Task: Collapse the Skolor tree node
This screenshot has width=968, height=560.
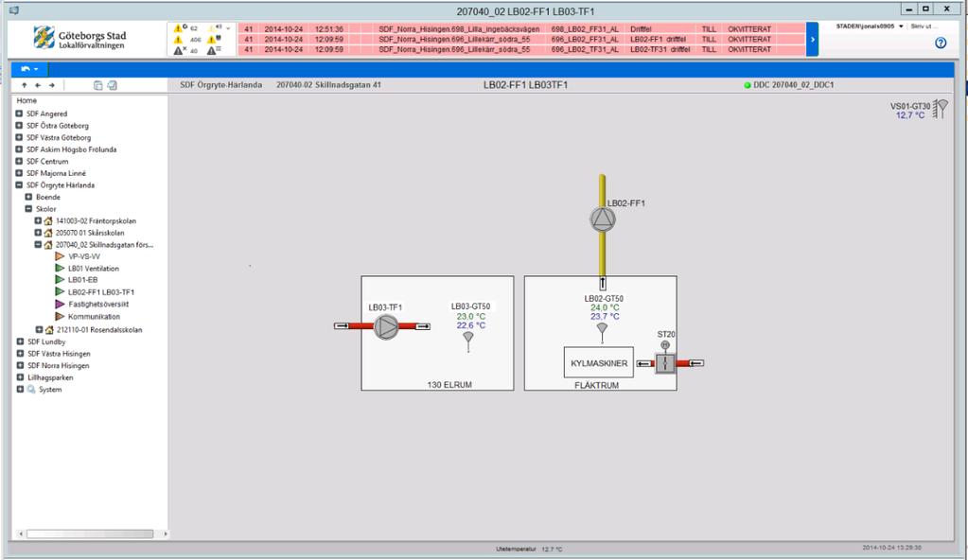Action: (x=28, y=209)
